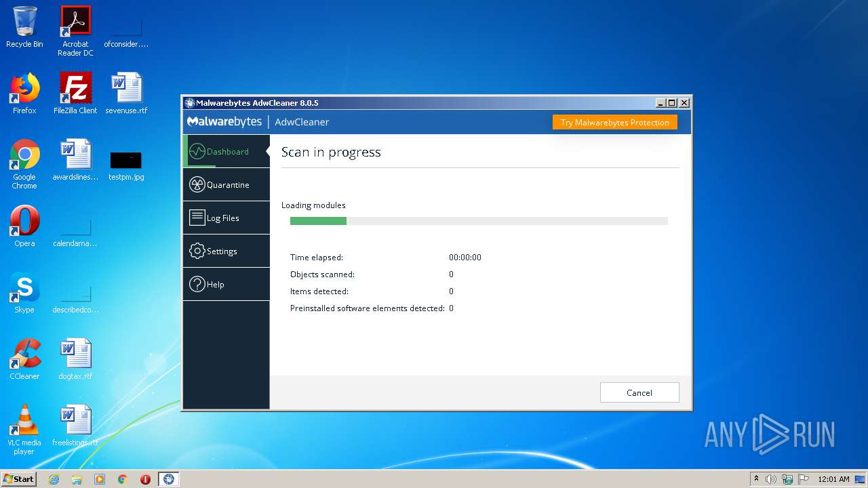868x488 pixels.
Task: Click the taskbar clock showing 12:01 AM
Action: pyautogui.click(x=833, y=479)
